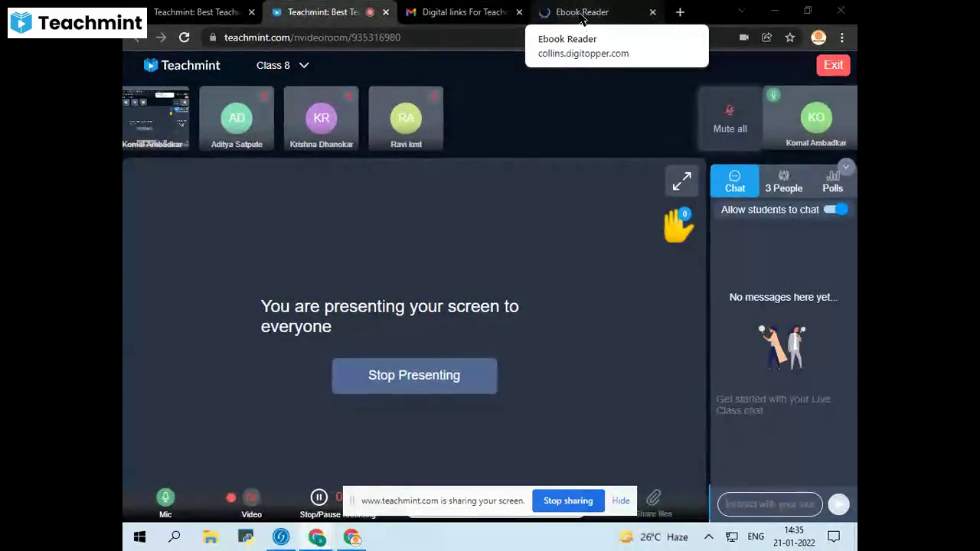This screenshot has width=980, height=551.
Task: Send the chat message
Action: (x=838, y=504)
